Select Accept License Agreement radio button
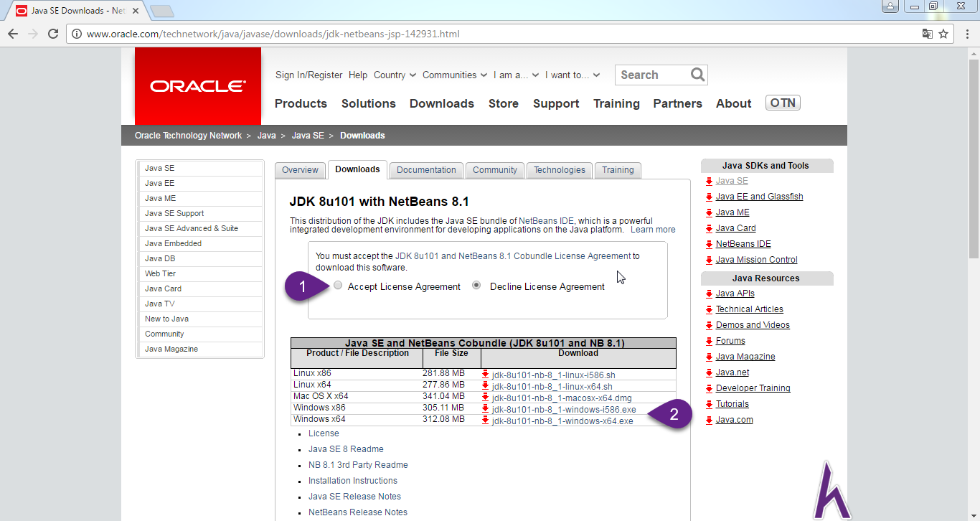This screenshot has width=980, height=521. 338,286
